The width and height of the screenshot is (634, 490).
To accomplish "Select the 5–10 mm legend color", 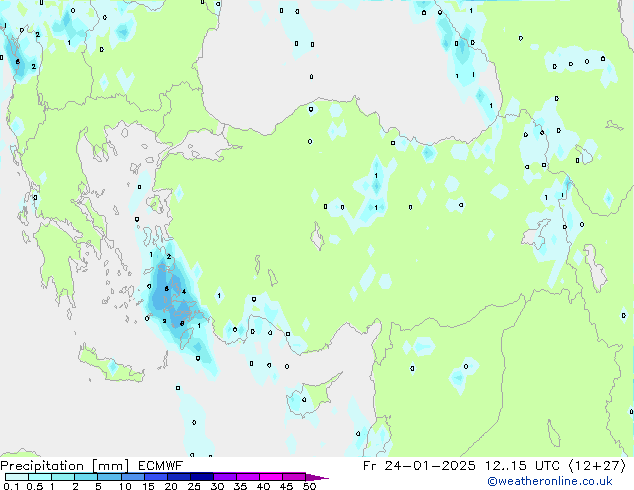I will point(109,477).
